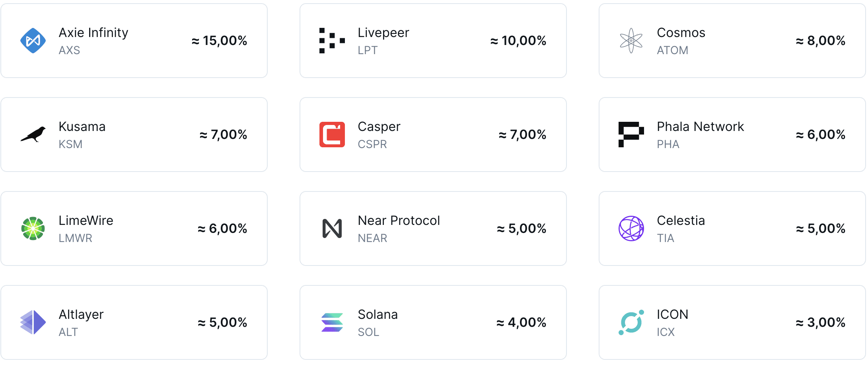Image resolution: width=868 pixels, height=367 pixels.
Task: Select the Livepeer pixel dots icon
Action: (332, 41)
